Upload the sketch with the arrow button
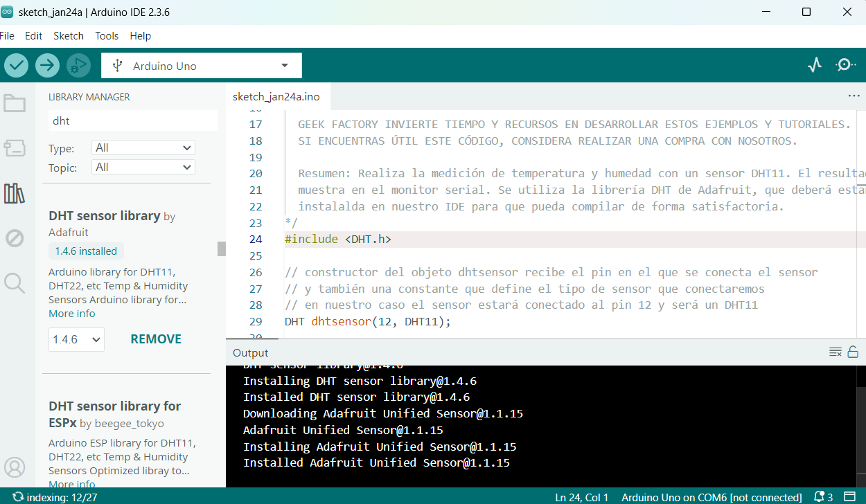Image resolution: width=866 pixels, height=504 pixels. click(47, 66)
